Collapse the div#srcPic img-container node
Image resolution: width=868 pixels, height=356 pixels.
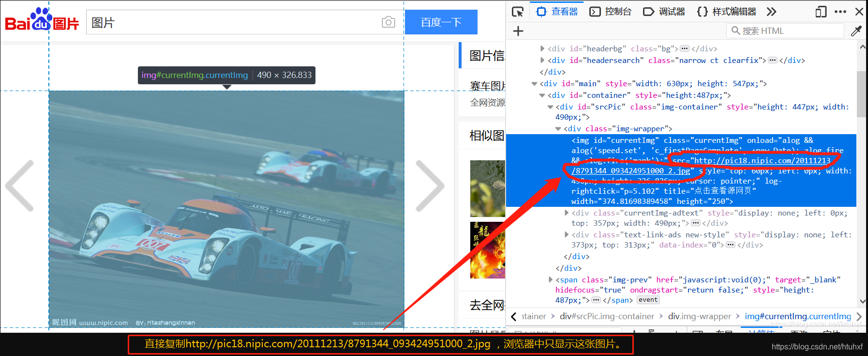[550, 107]
